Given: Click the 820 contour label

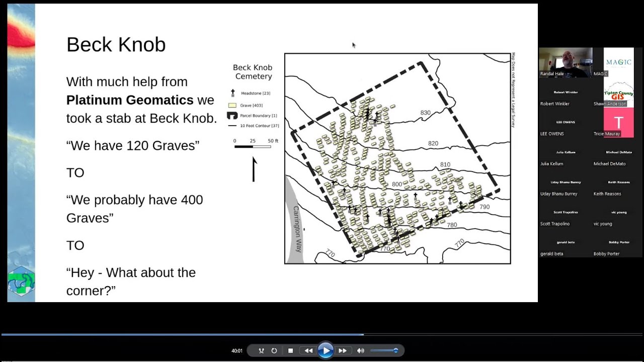Looking at the screenshot, I should [x=433, y=143].
